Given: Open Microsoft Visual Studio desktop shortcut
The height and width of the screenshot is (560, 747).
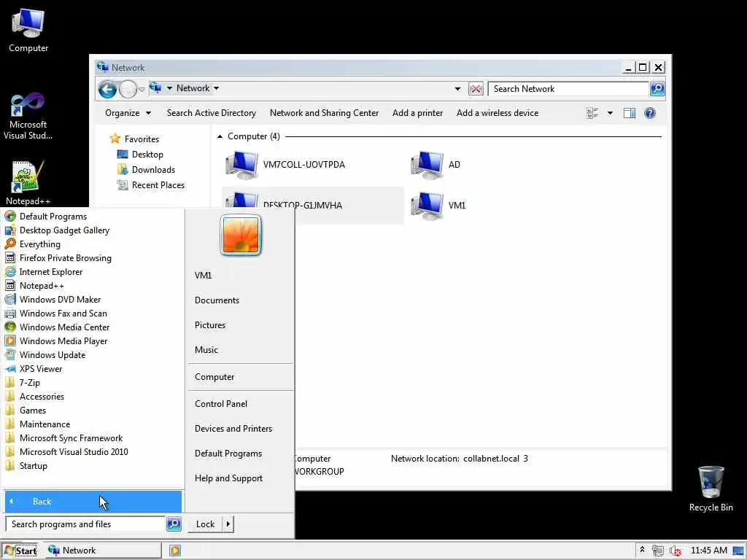Looking at the screenshot, I should point(28,116).
